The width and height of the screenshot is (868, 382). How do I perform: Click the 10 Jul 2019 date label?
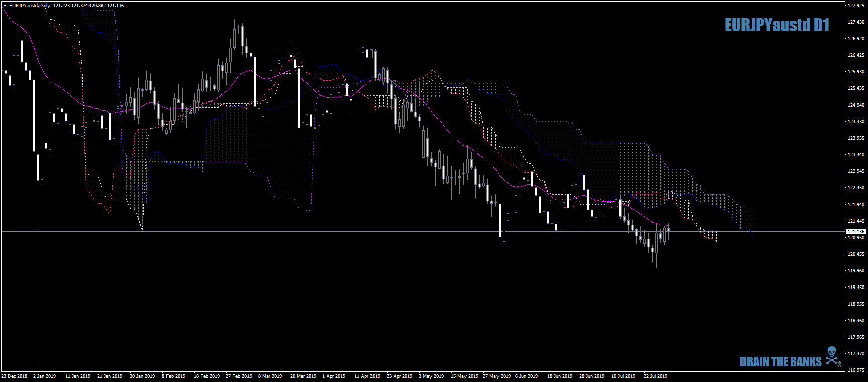(623, 376)
